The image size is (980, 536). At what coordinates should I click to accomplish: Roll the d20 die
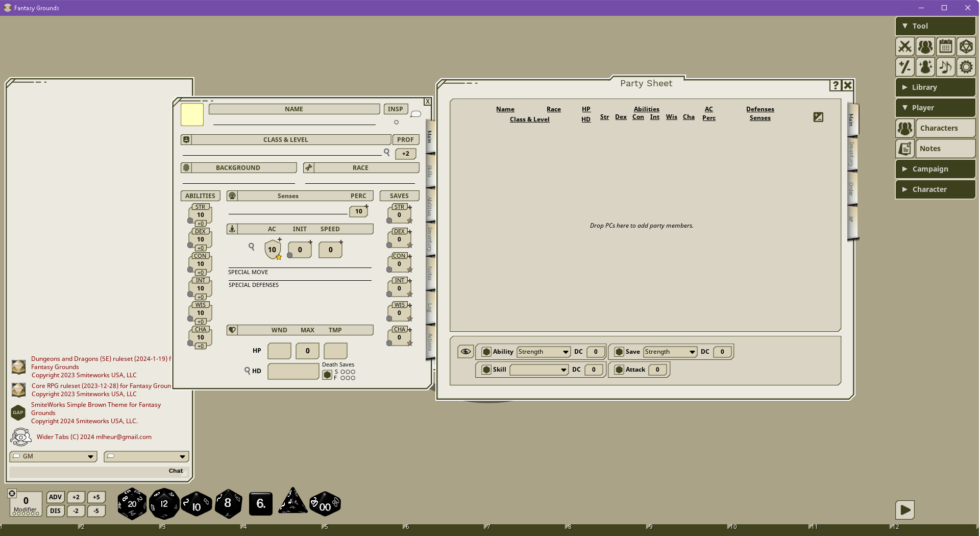(132, 504)
